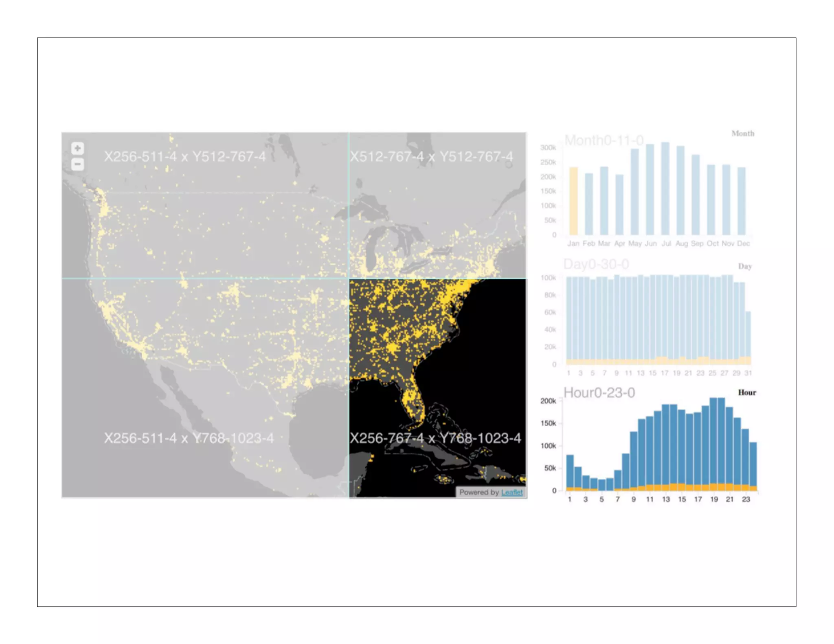The height and width of the screenshot is (644, 834).
Task: Click map tile labeled X256-511-4 x Y768-1023-4
Action: 205,388
